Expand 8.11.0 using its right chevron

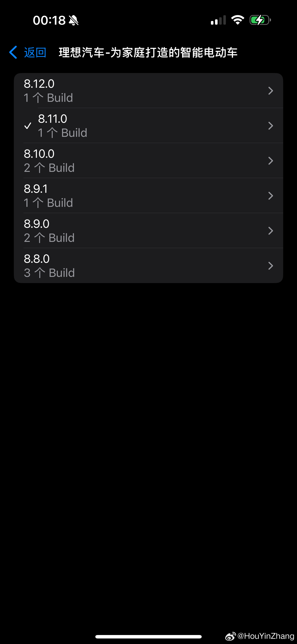(x=271, y=126)
